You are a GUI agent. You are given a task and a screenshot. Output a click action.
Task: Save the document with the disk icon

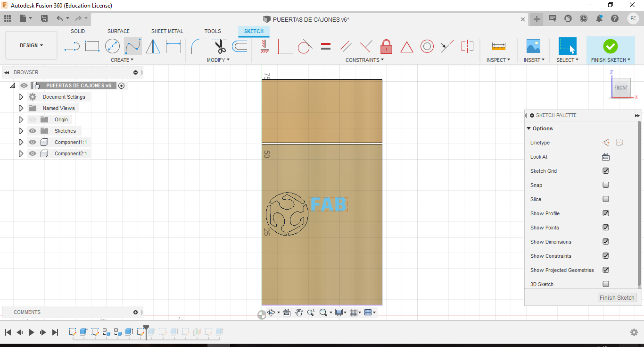point(44,18)
